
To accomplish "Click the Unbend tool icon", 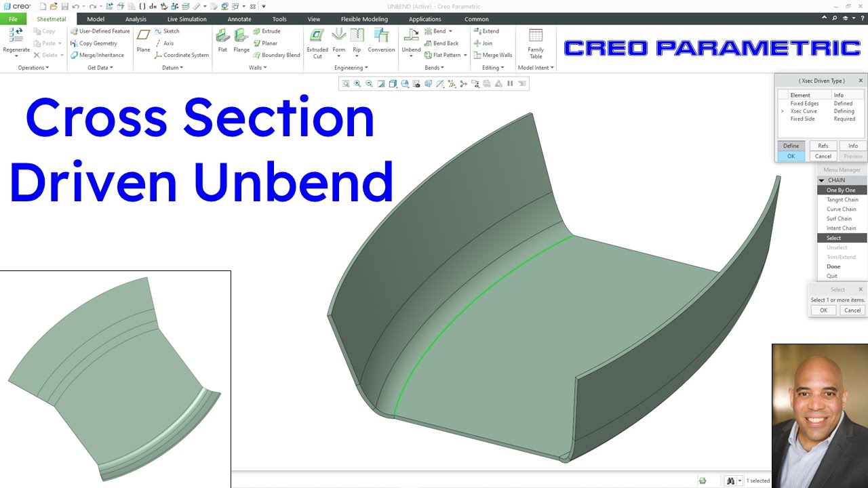I will click(x=411, y=35).
